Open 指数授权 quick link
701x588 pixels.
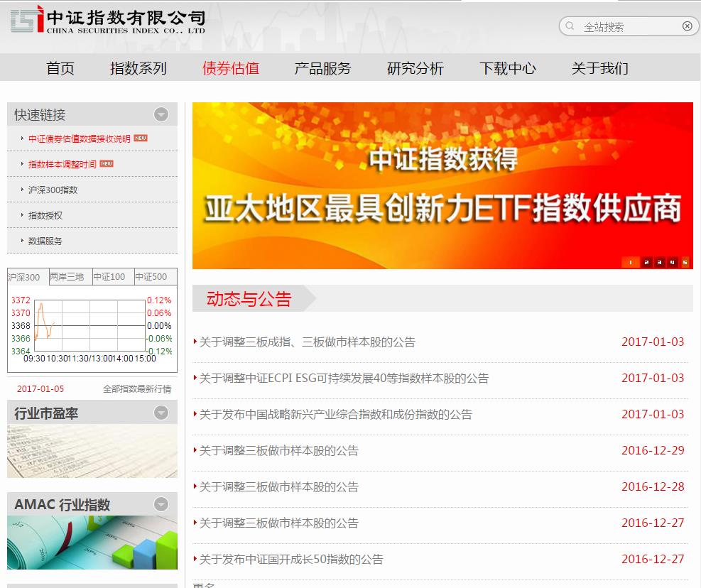point(45,215)
